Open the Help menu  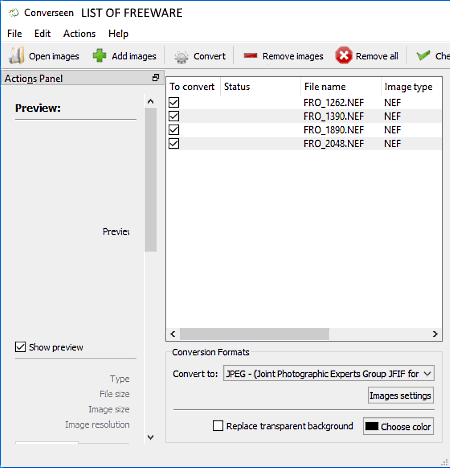(118, 34)
